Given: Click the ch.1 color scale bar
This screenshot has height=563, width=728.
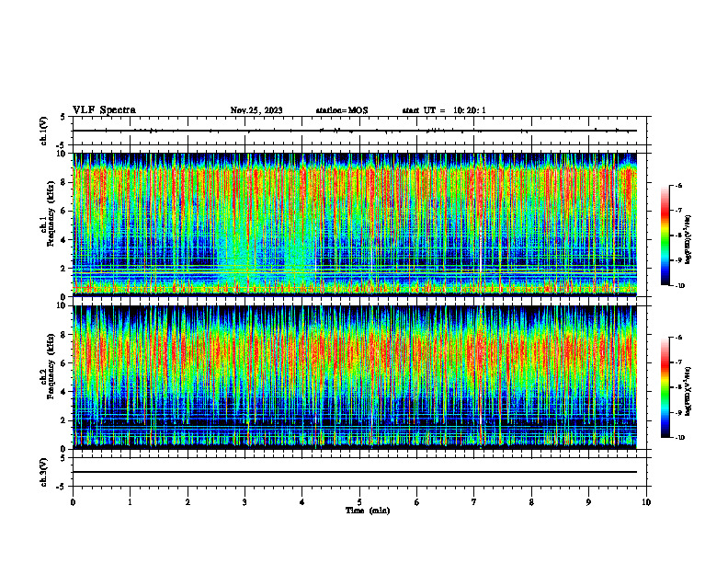Looking at the screenshot, I should (x=665, y=236).
